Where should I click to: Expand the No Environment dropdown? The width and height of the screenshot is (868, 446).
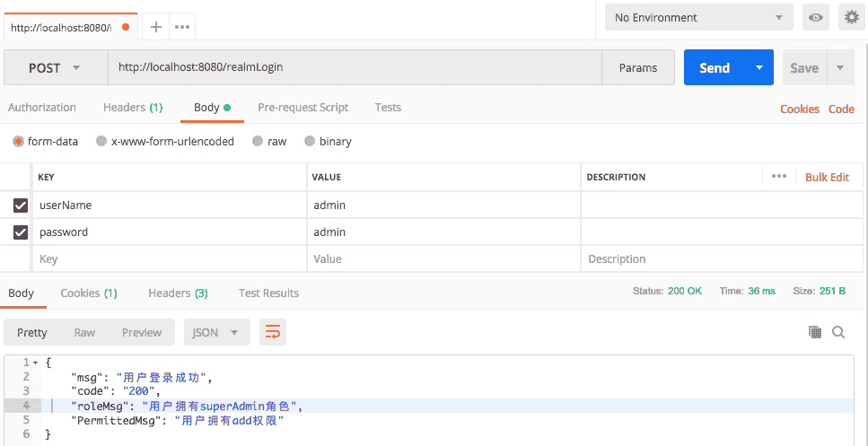pyautogui.click(x=697, y=17)
